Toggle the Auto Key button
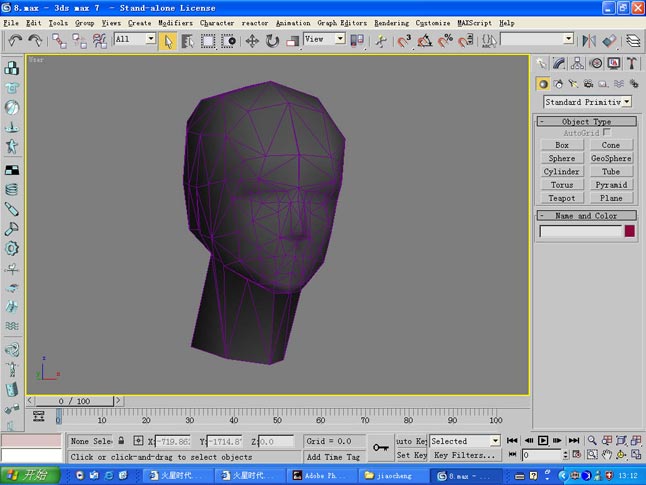 point(411,441)
